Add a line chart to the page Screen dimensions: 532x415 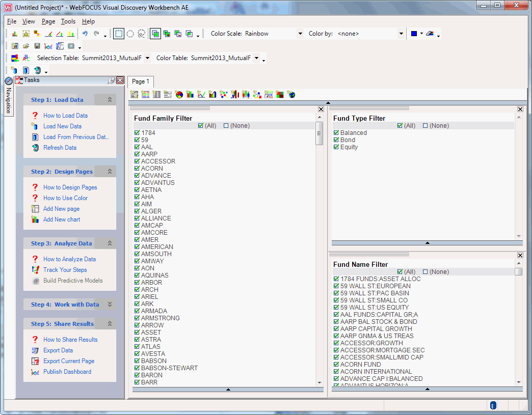(201, 95)
